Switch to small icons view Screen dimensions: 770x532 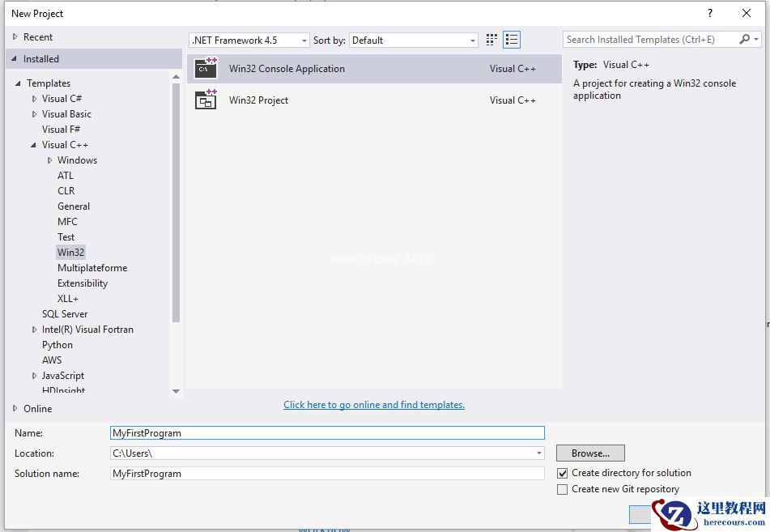(491, 40)
